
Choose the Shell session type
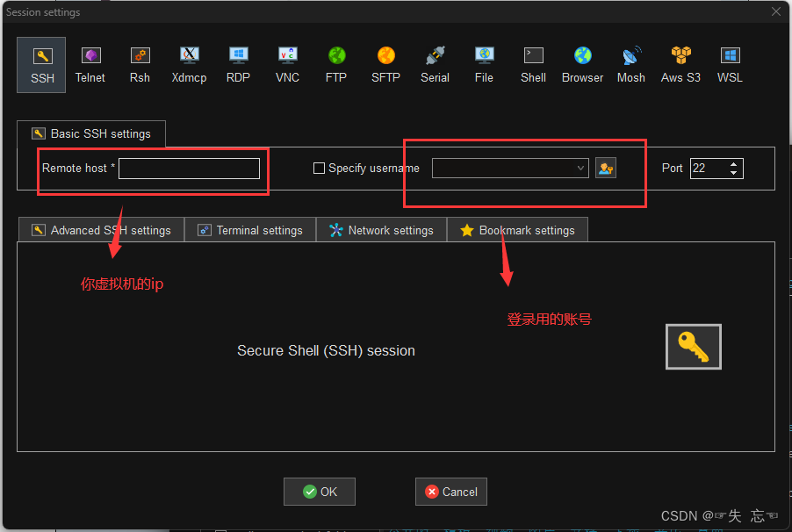coord(533,64)
